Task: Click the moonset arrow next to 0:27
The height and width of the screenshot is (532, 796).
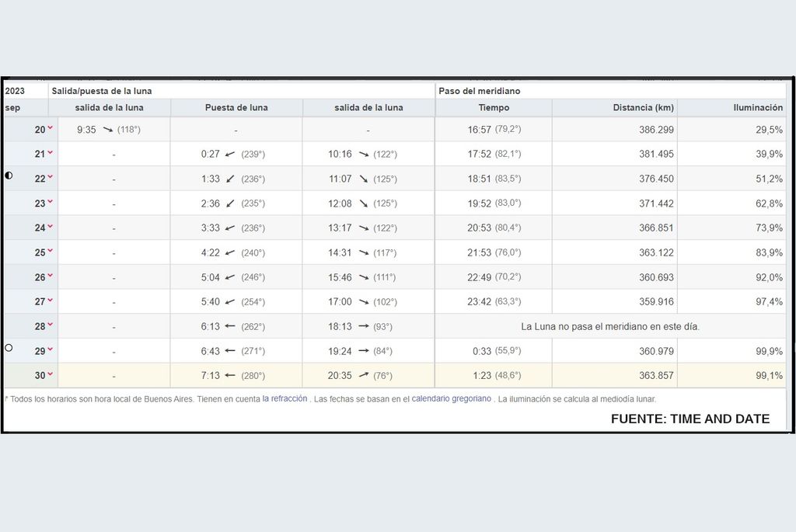Action: (x=230, y=154)
